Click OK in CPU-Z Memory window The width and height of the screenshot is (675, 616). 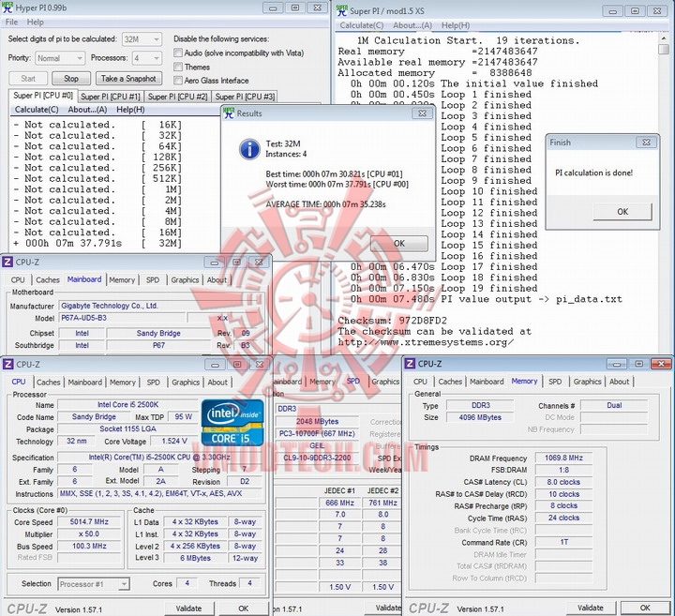(644, 608)
